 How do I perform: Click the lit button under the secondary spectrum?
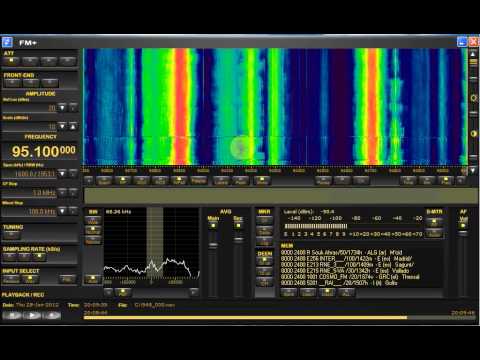123,293
